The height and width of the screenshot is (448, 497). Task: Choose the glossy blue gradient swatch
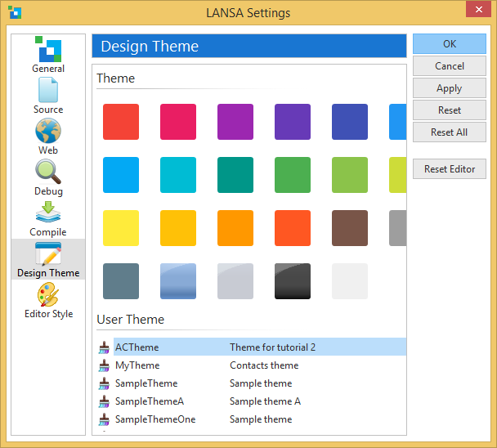[178, 281]
